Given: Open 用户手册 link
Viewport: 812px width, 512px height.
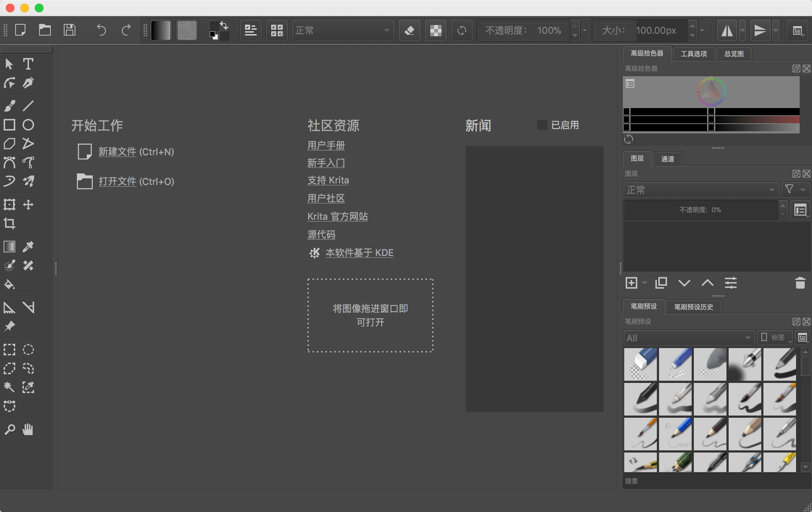Looking at the screenshot, I should pyautogui.click(x=326, y=145).
